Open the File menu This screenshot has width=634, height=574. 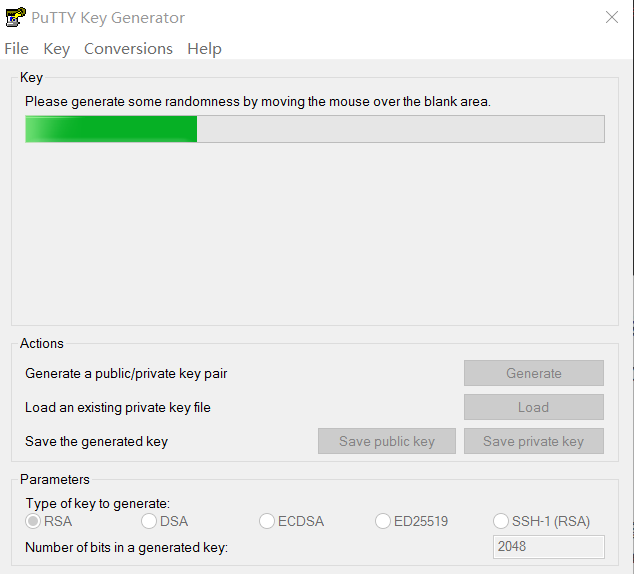[x=17, y=49]
